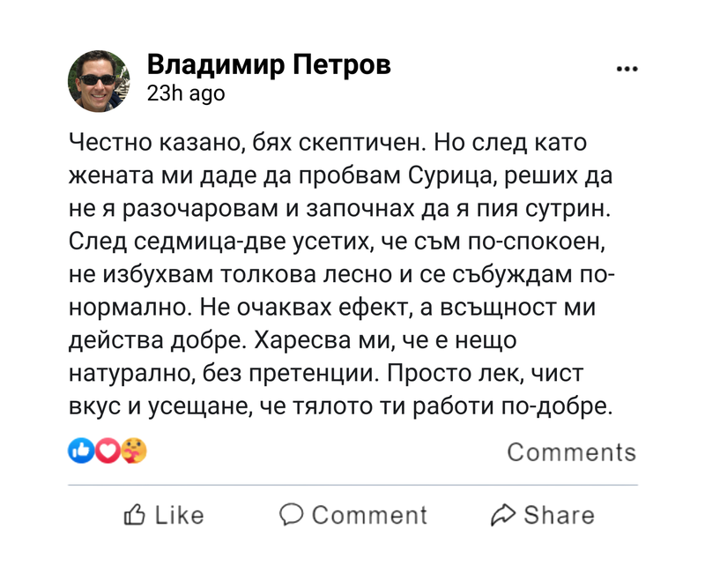Open Владимир Петров's profile picture
Viewport: 705px width, 588px height.
[x=99, y=81]
